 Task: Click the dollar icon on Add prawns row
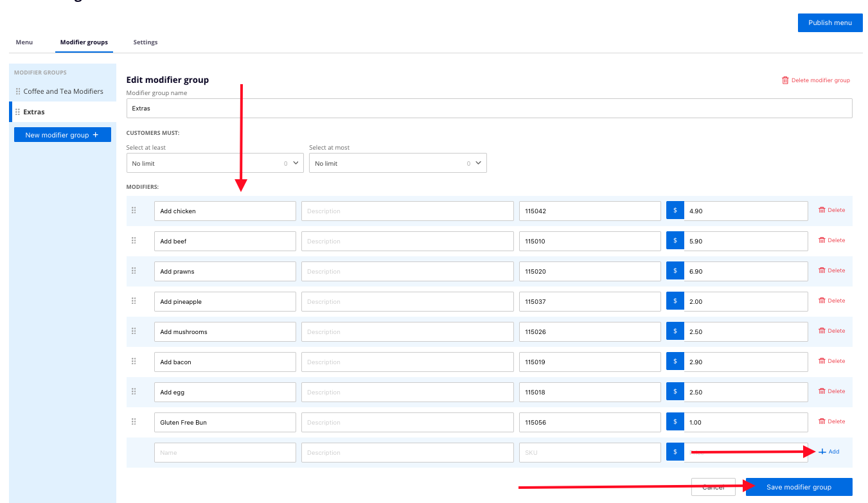pyautogui.click(x=675, y=271)
